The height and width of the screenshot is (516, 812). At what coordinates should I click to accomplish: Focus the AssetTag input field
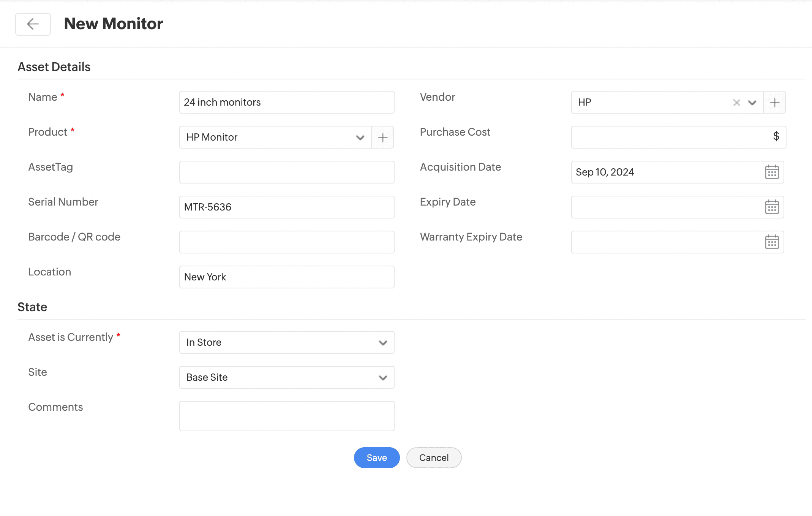287,172
